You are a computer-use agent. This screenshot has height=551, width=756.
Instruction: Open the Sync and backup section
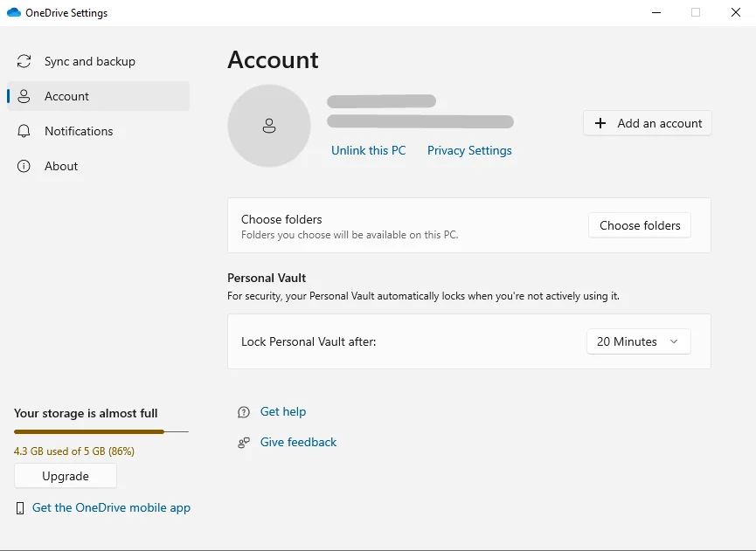tap(99, 61)
